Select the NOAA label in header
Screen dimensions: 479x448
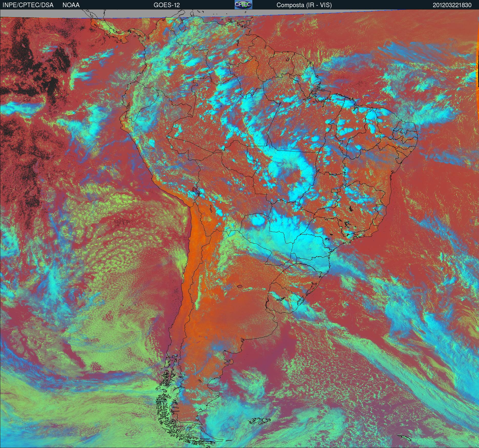pos(71,5)
